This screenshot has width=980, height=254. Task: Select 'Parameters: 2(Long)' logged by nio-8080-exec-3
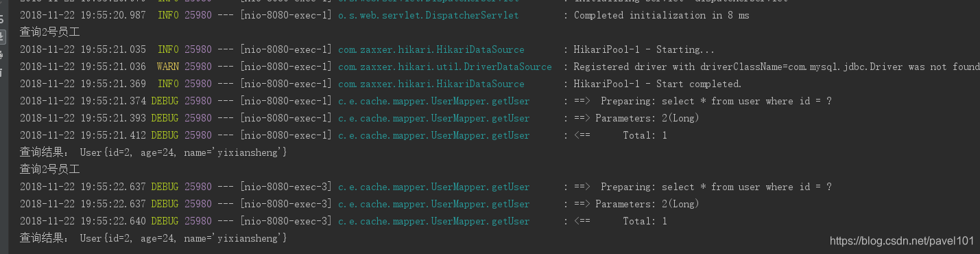(647, 204)
